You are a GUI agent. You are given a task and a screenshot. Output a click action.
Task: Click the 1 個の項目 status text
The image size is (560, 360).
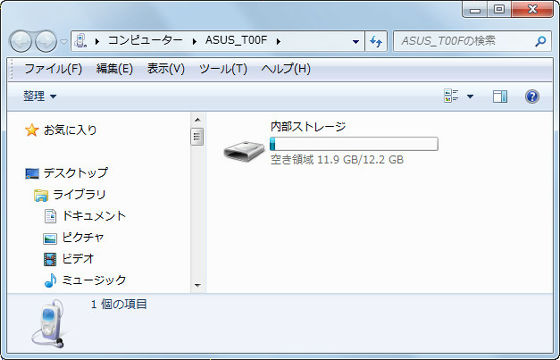(x=119, y=304)
